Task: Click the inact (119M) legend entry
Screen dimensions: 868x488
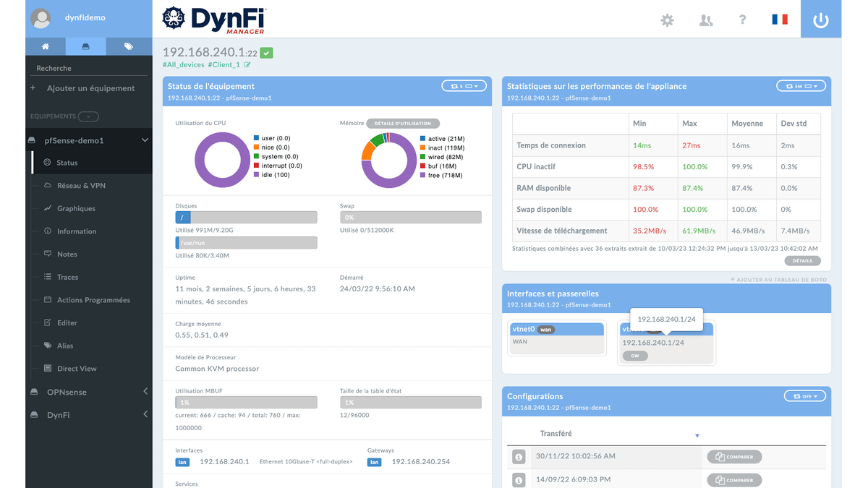Action: tap(442, 147)
